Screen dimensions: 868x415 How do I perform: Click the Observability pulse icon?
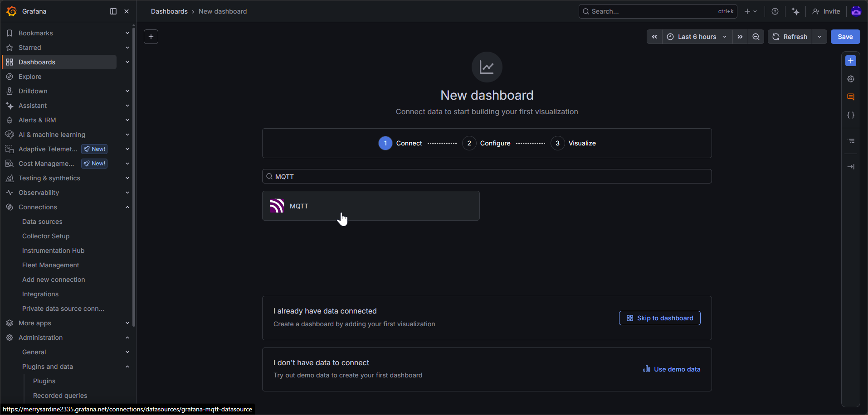pyautogui.click(x=10, y=193)
